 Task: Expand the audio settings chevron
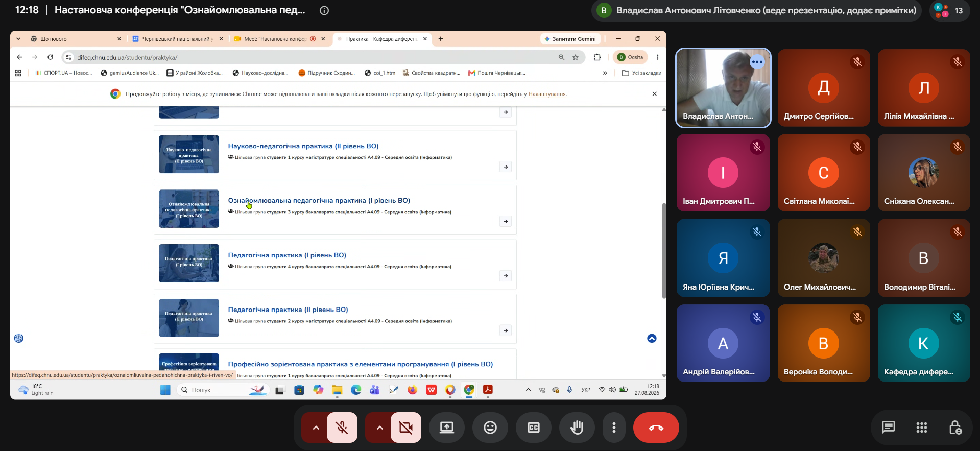coord(316,428)
